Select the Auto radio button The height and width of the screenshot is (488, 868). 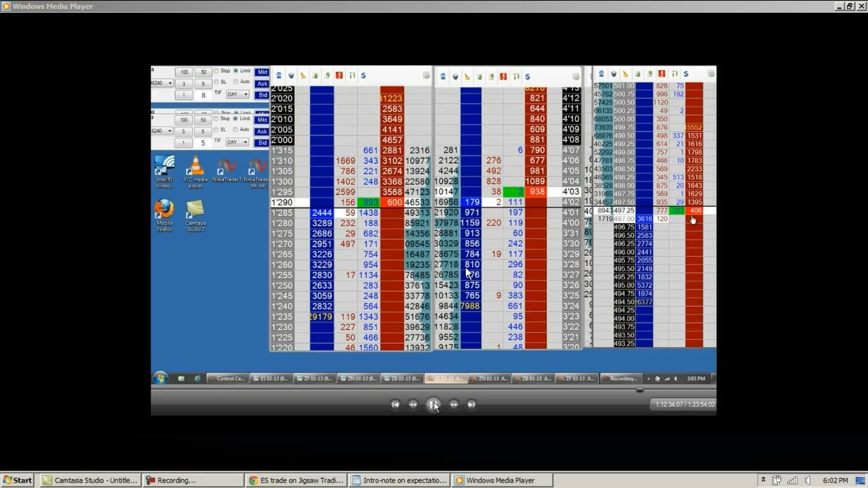point(235,82)
